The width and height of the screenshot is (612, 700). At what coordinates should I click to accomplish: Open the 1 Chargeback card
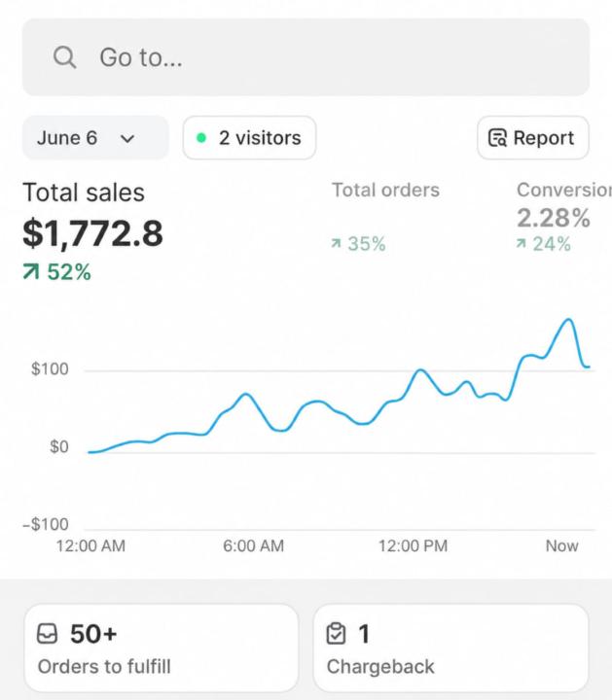pos(450,648)
